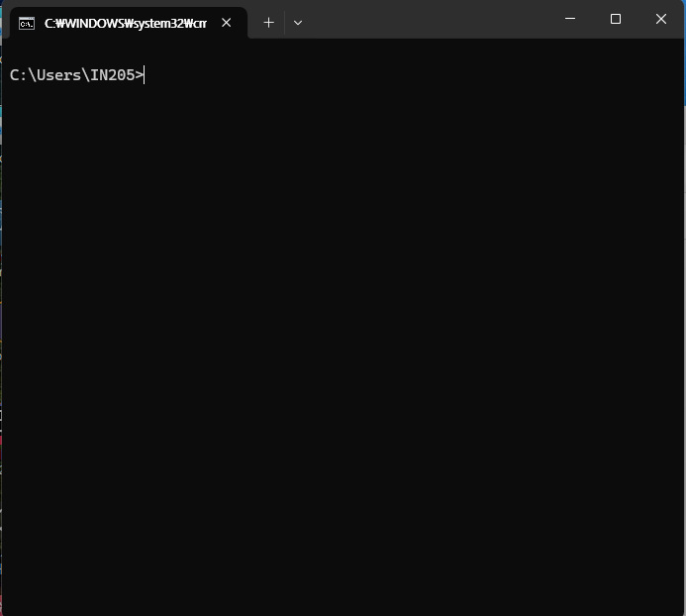Expand the new tab profile dropdown chevron
The width and height of the screenshot is (686, 616).
298,23
